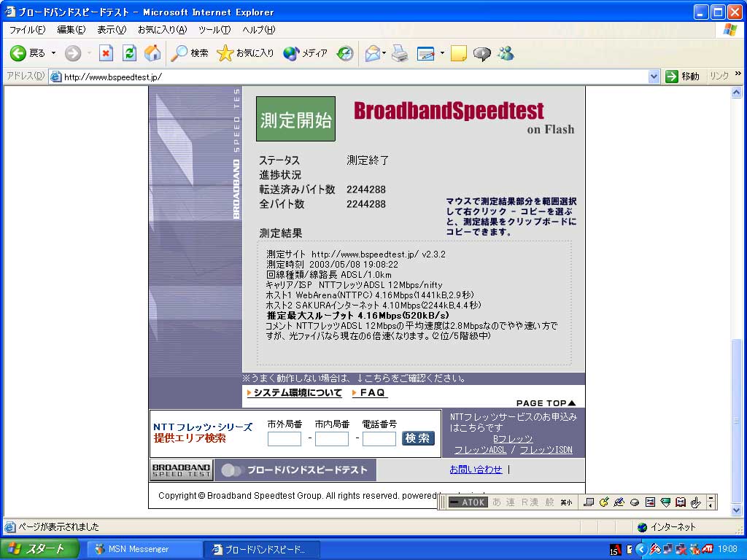Viewport: 747px width, 560px height.
Task: Click the ATOK label on the IME bar
Action: point(468,502)
